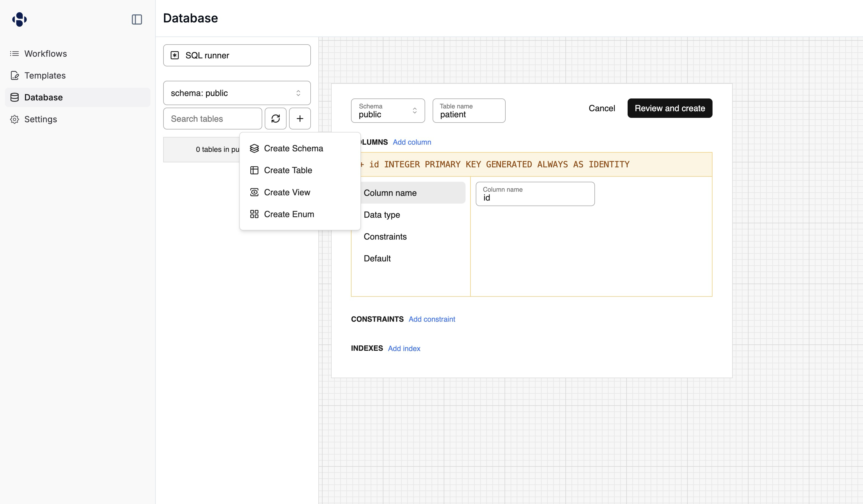863x504 pixels.
Task: Pick Create View in popup menu
Action: tap(287, 193)
